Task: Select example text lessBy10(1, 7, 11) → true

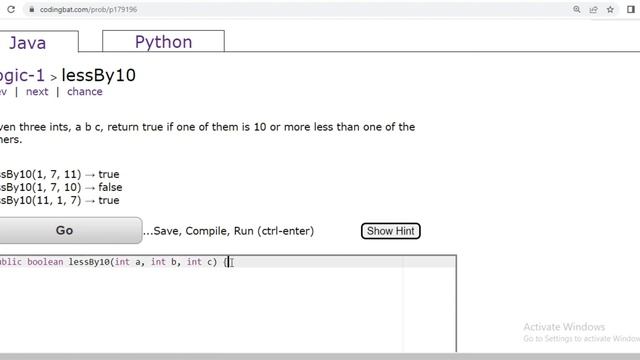Action: tap(60, 174)
